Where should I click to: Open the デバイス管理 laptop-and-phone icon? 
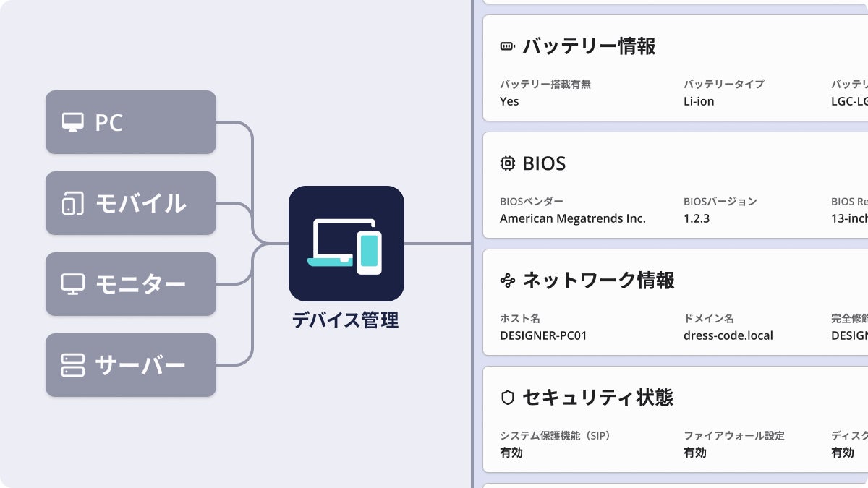coord(346,244)
